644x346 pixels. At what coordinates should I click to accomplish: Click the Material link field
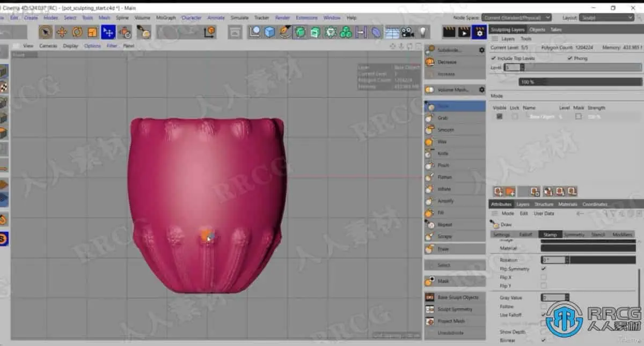point(588,248)
